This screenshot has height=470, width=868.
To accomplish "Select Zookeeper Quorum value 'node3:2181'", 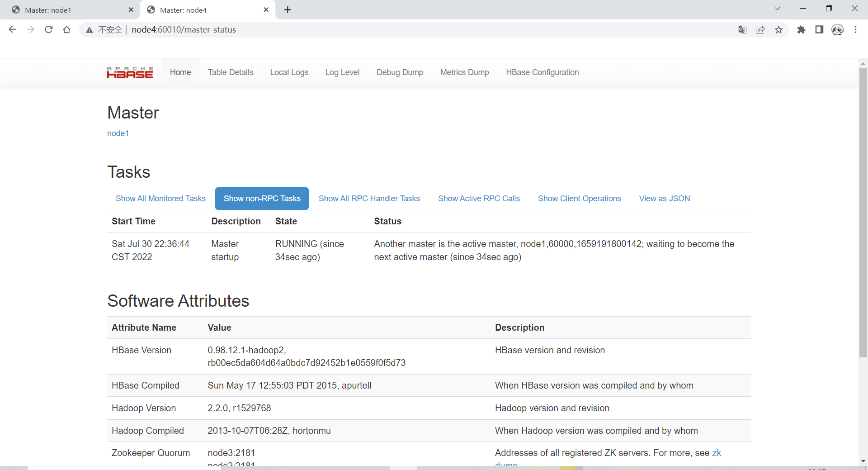I will (231, 453).
